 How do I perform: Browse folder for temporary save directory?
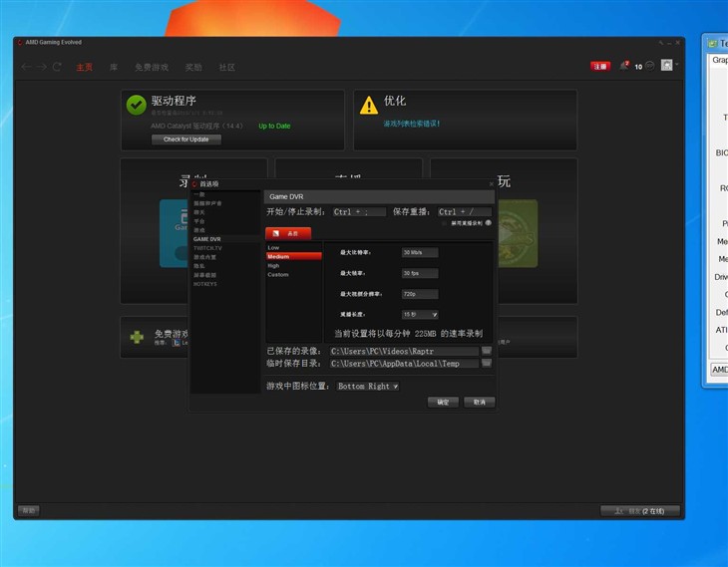click(487, 364)
